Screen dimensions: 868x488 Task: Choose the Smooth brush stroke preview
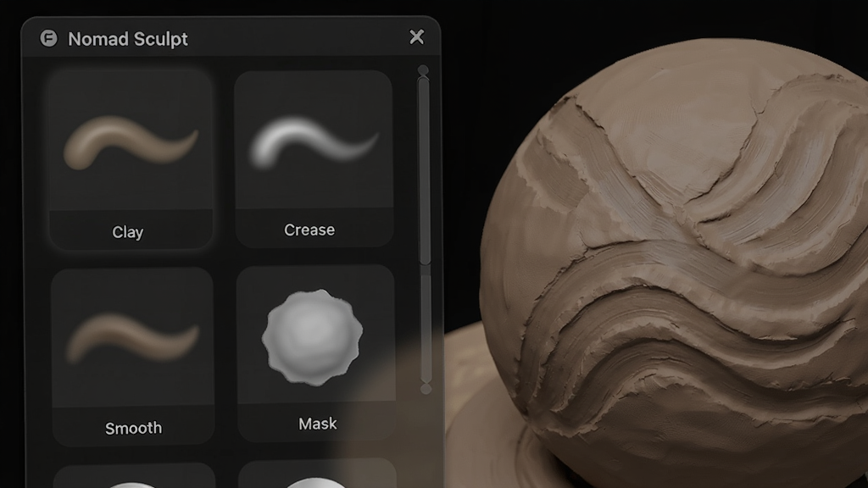132,337
